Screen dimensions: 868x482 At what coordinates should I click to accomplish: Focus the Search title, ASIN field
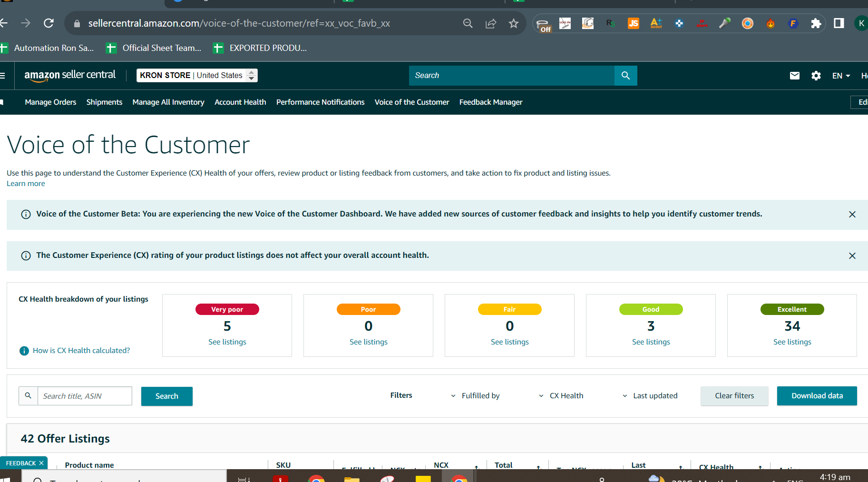click(x=85, y=396)
